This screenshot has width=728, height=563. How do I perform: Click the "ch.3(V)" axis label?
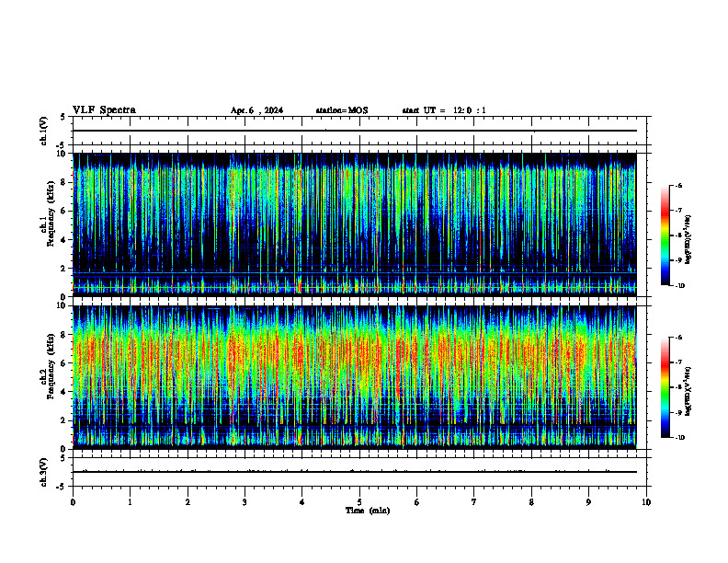[44, 472]
